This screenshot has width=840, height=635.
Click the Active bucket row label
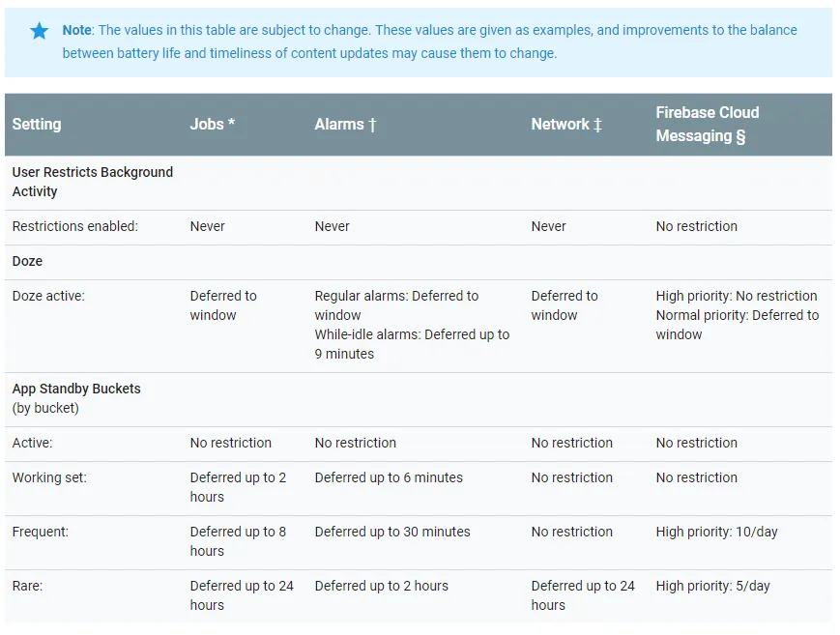(x=32, y=444)
